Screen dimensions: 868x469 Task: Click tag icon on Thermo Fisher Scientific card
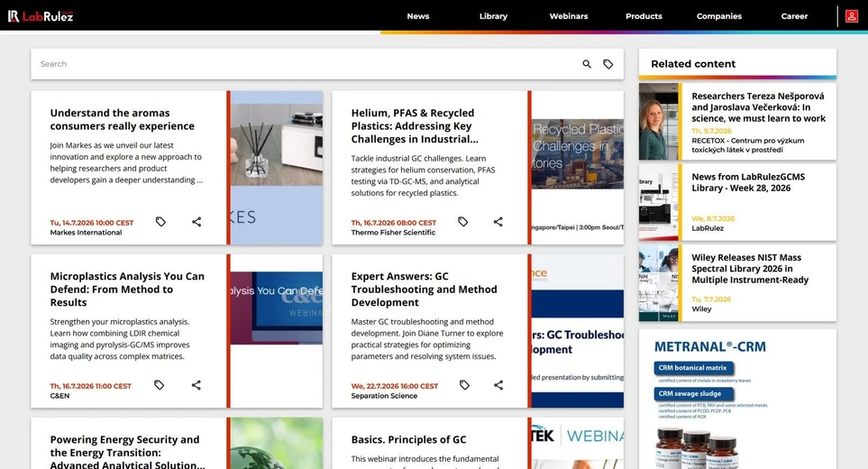point(462,222)
